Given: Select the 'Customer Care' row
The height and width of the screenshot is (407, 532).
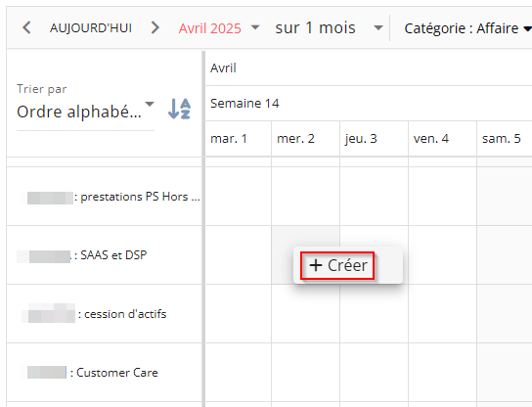Looking at the screenshot, I should pos(105,373).
